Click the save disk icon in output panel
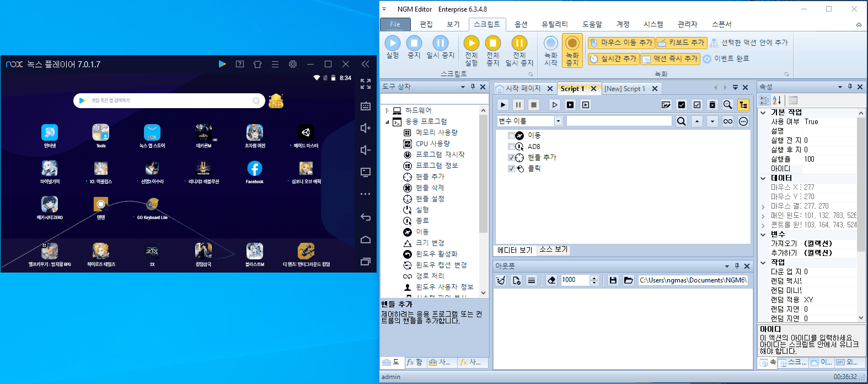Image resolution: width=868 pixels, height=384 pixels. [x=613, y=280]
